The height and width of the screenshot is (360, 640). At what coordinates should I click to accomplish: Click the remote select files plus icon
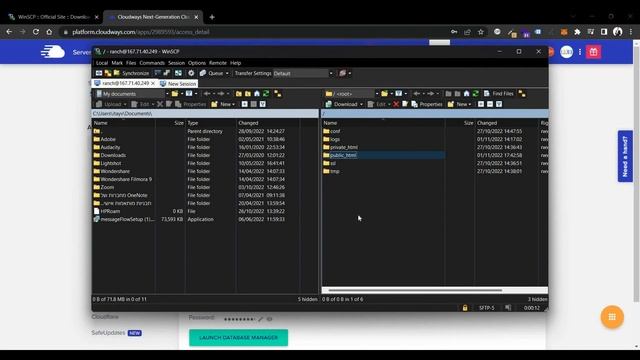481,104
